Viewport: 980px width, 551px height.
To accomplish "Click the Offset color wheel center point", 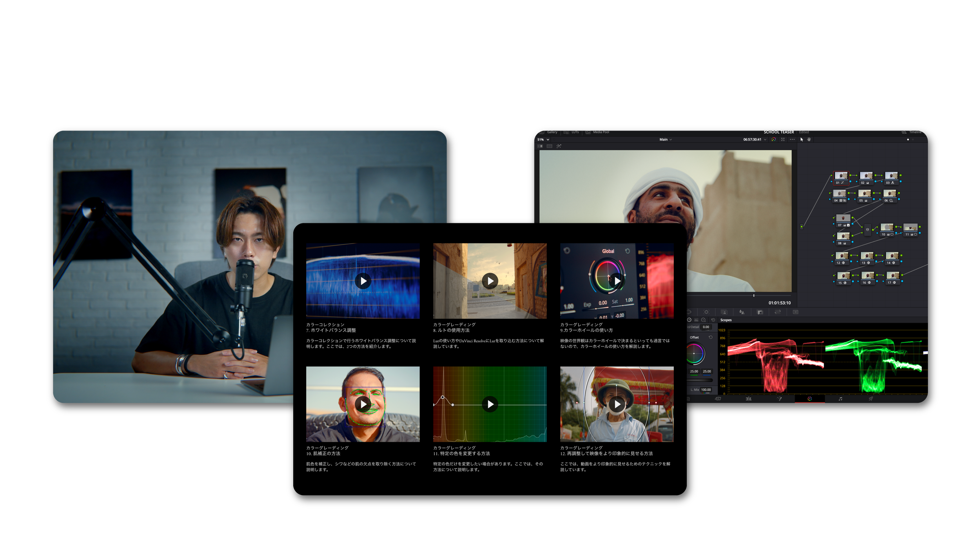I will (x=694, y=353).
